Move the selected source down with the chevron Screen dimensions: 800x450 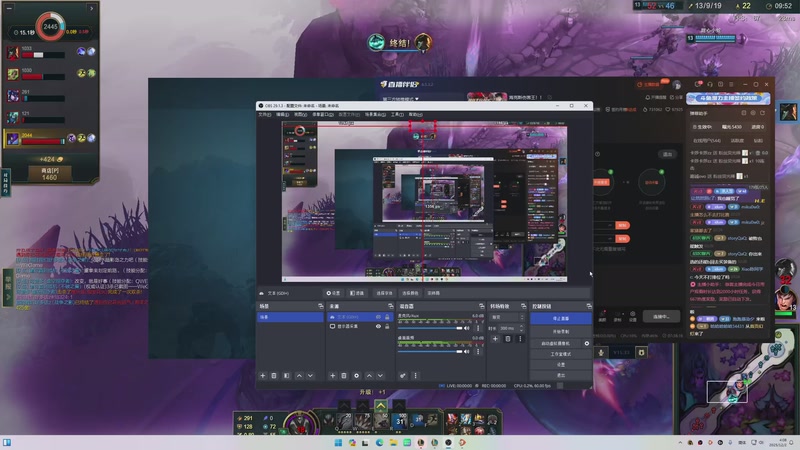coord(380,375)
